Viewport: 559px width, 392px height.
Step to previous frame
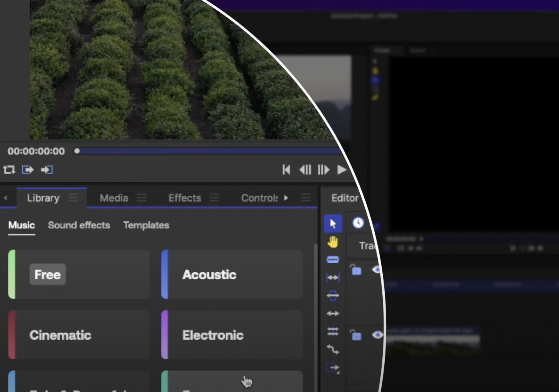[305, 170]
